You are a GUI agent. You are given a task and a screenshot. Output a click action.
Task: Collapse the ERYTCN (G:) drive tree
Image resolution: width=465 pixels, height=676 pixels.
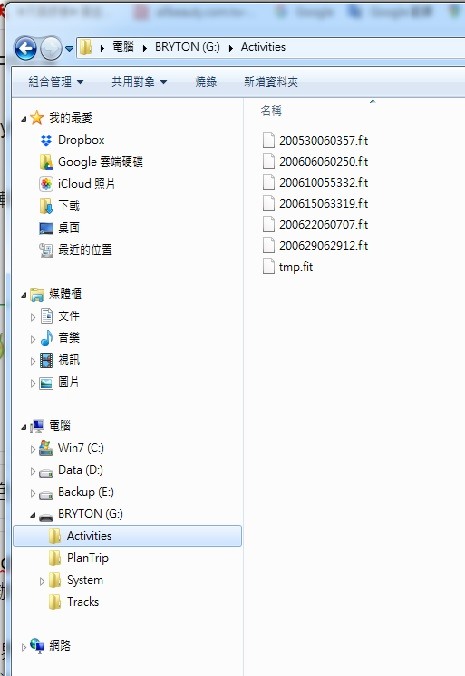pyautogui.click(x=33, y=515)
